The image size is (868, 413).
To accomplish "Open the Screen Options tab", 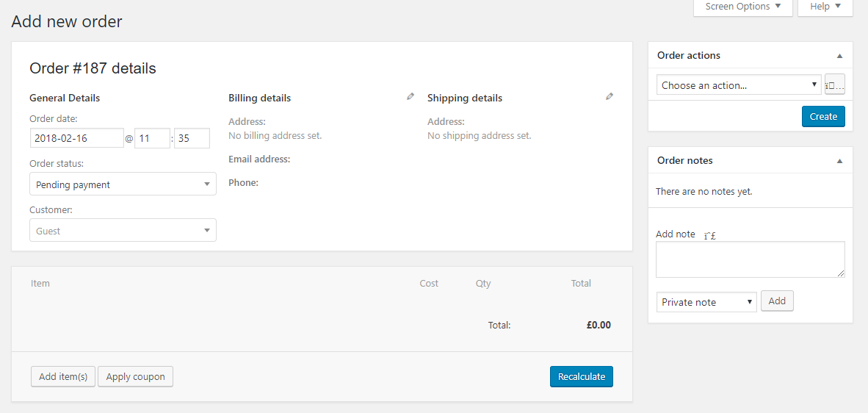I will click(x=742, y=7).
